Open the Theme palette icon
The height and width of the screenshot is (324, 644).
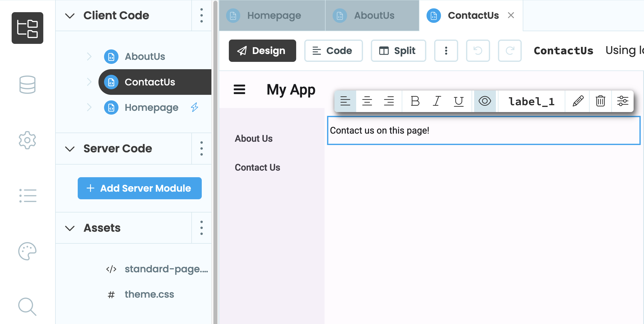(x=27, y=251)
